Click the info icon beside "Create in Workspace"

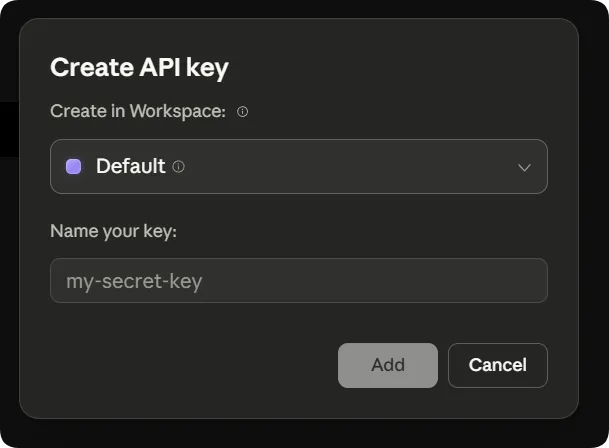pos(242,112)
